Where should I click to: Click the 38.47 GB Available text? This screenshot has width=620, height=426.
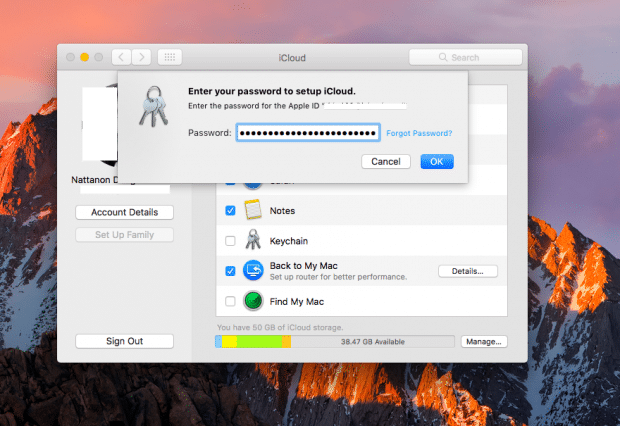click(373, 342)
